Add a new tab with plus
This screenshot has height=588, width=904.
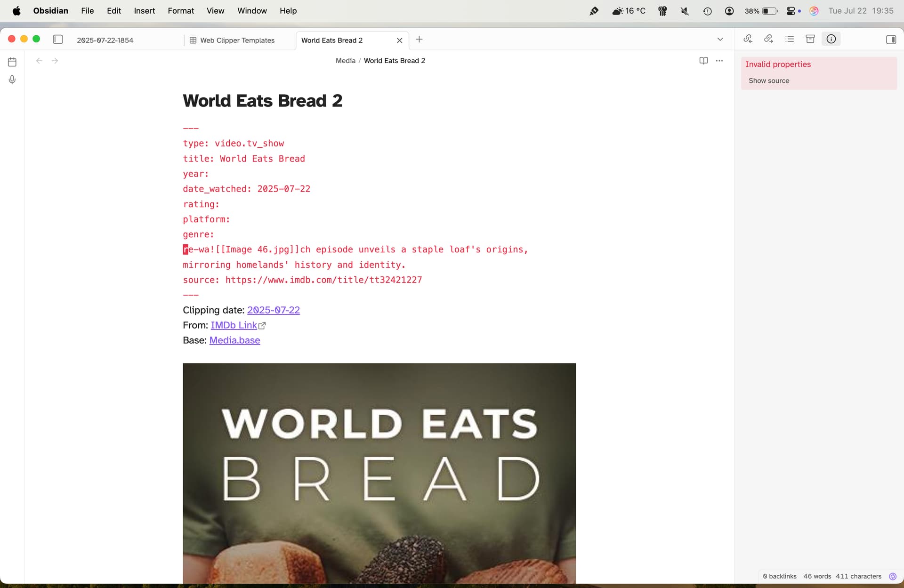coord(419,40)
